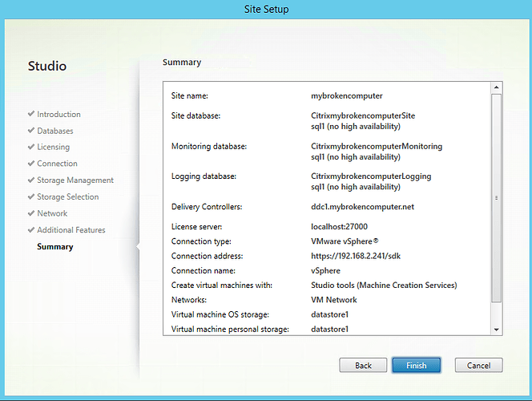Click the checkmark icon beside Licensing
This screenshot has width=532, height=401.
(x=31, y=148)
